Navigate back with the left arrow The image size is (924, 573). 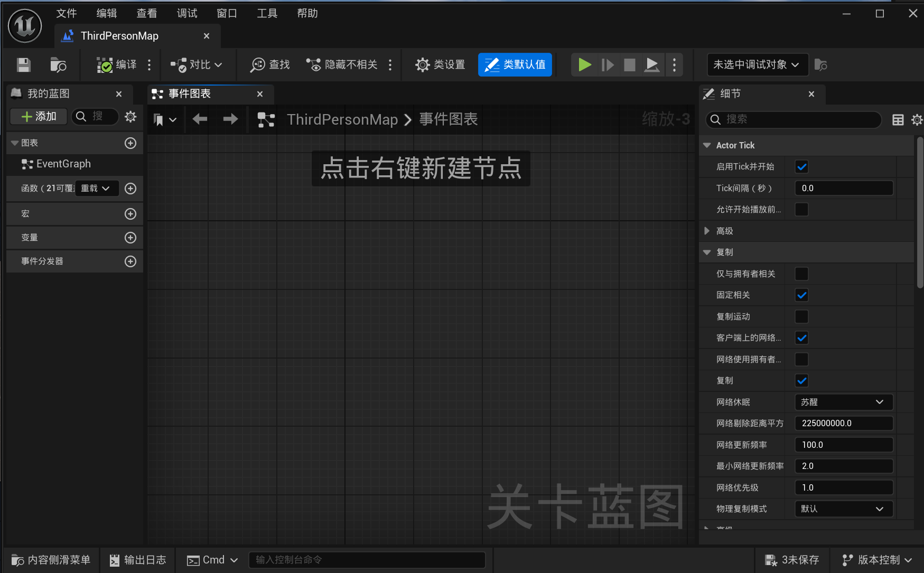click(200, 119)
